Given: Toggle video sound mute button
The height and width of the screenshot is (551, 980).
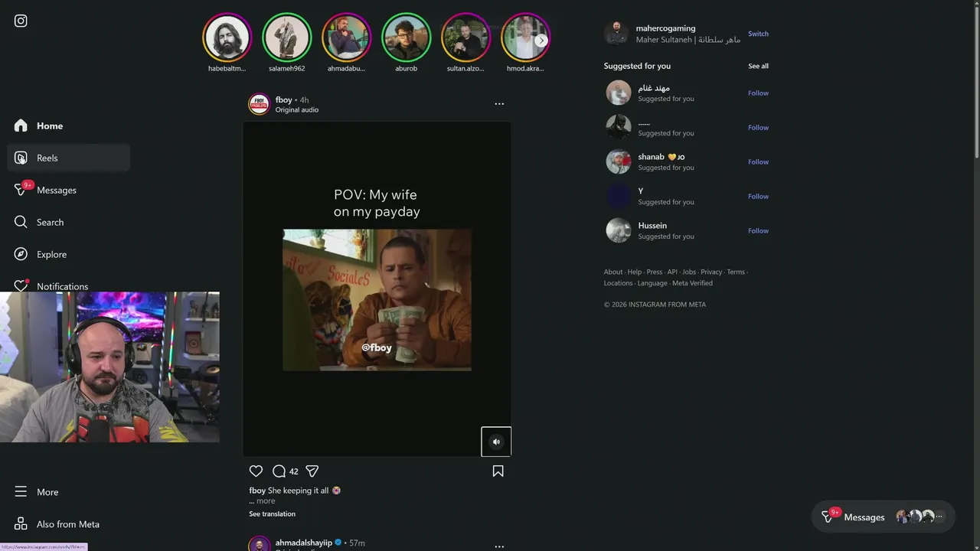Looking at the screenshot, I should [x=496, y=442].
